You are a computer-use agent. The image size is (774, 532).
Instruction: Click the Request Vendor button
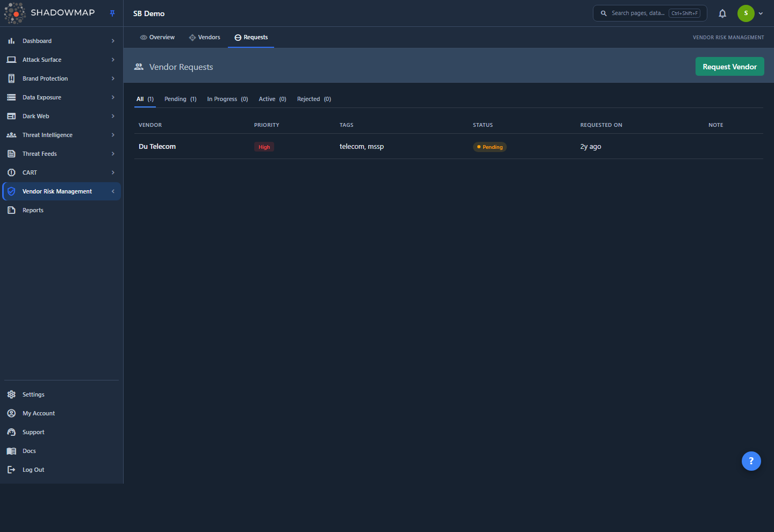click(x=730, y=67)
